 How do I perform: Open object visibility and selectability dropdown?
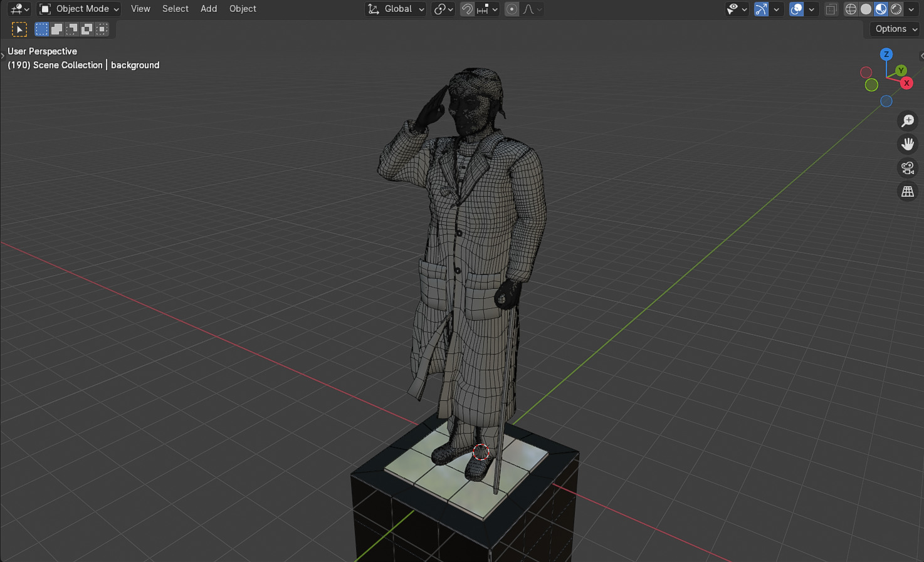[737, 9]
